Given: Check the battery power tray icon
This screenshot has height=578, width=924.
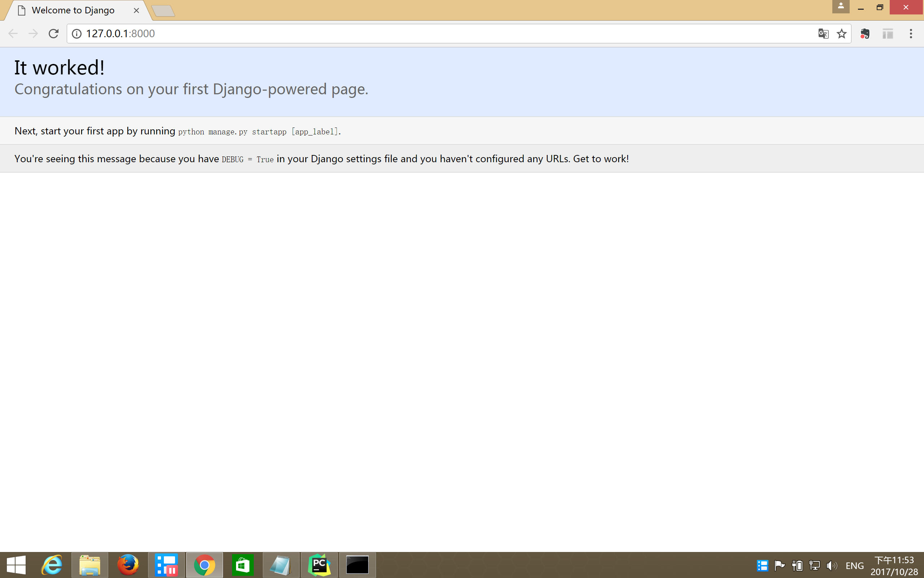Looking at the screenshot, I should (x=797, y=565).
